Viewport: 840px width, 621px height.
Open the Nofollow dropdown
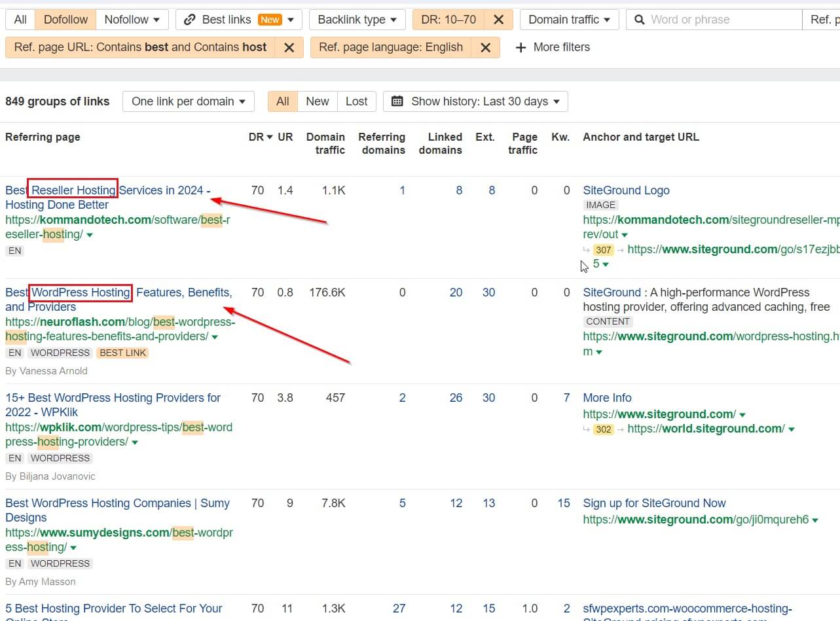[132, 20]
